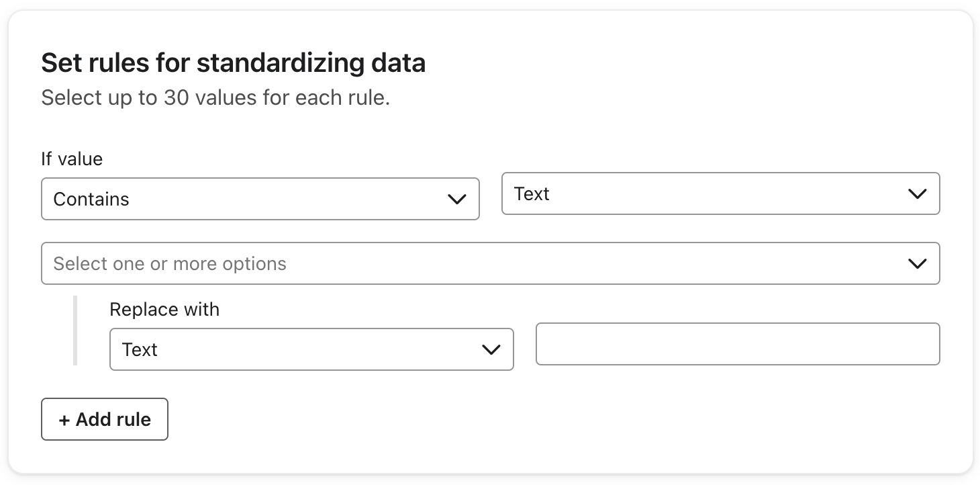Click the chevron on the Replace with dropdown

(x=491, y=349)
